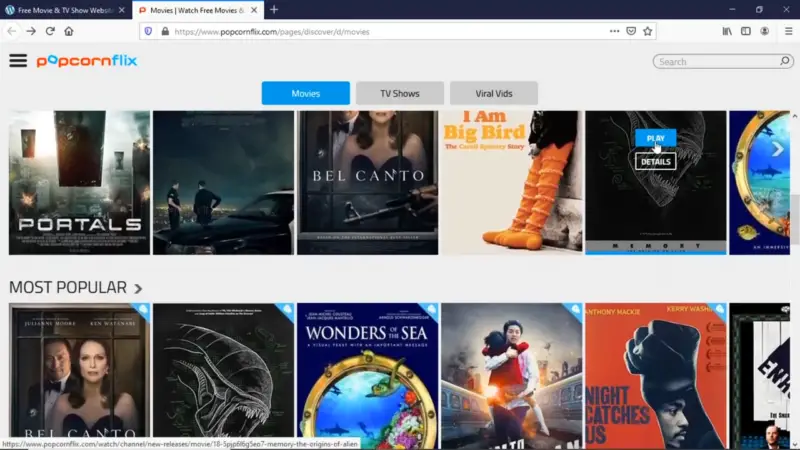Switch to the TV Shows tab
This screenshot has height=450, width=800.
click(399, 93)
